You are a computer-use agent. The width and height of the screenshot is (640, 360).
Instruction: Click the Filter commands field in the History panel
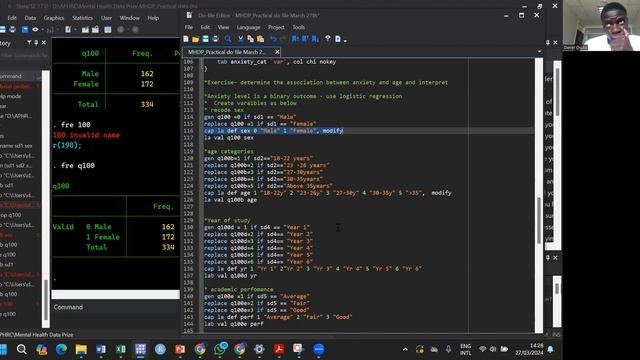[x=24, y=55]
